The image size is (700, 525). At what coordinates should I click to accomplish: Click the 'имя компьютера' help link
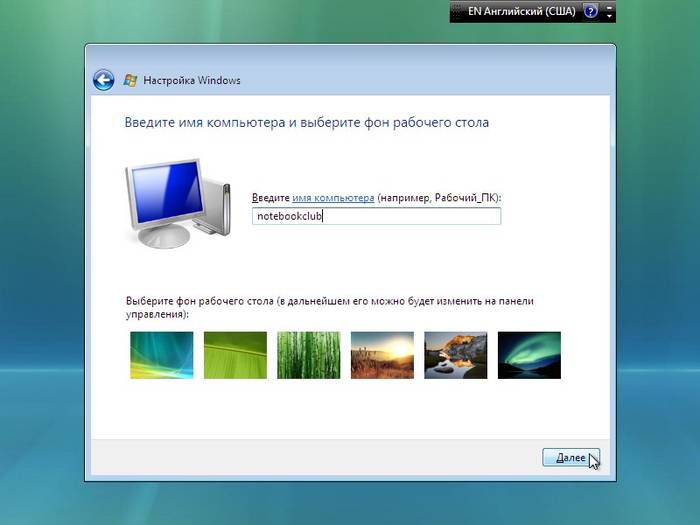click(x=333, y=198)
